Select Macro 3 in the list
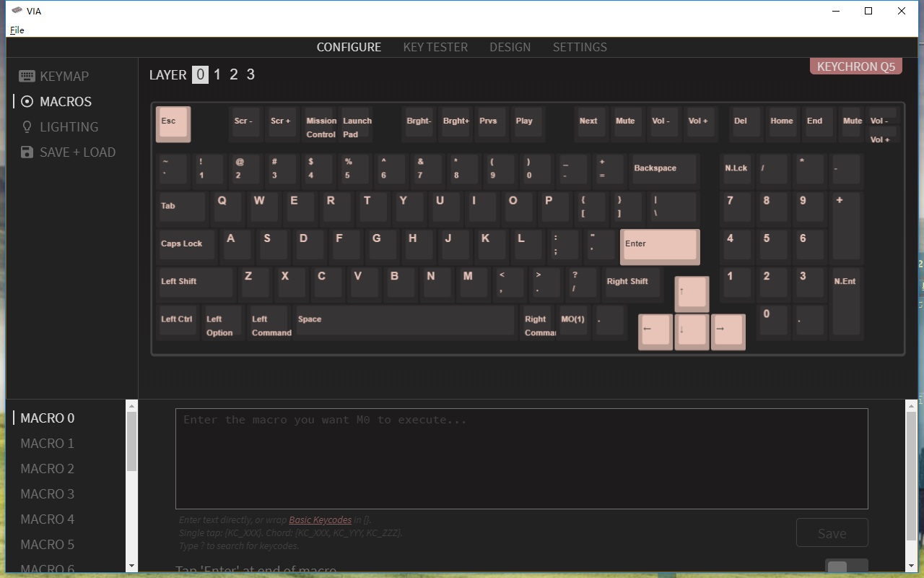This screenshot has height=578, width=924. point(48,493)
